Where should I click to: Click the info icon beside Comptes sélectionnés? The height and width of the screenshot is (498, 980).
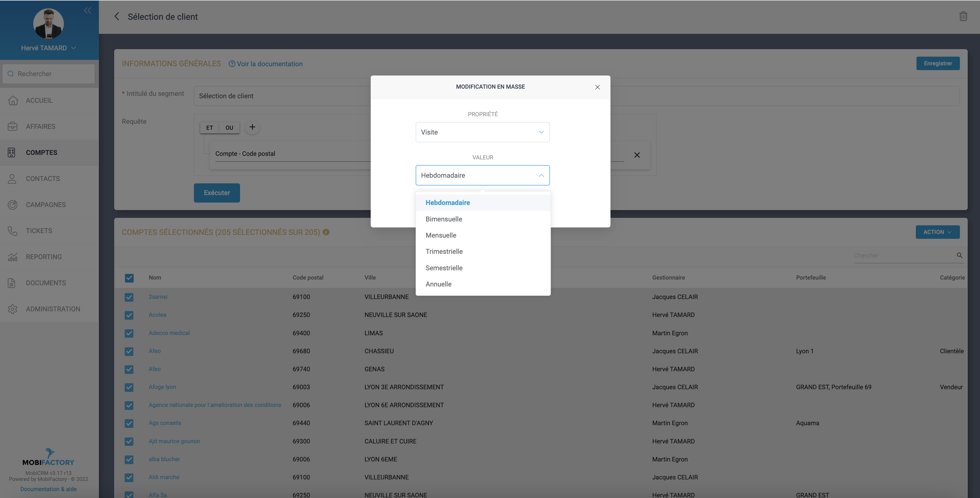(326, 232)
